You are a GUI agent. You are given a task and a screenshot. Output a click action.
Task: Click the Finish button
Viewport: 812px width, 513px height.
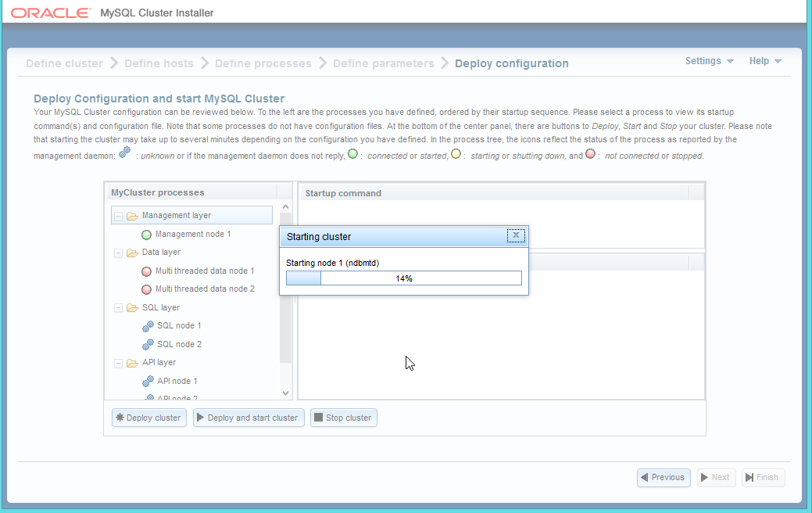click(763, 477)
